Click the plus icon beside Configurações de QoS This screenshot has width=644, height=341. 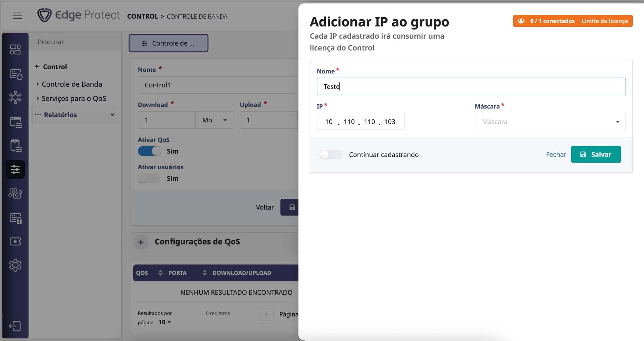coord(141,242)
